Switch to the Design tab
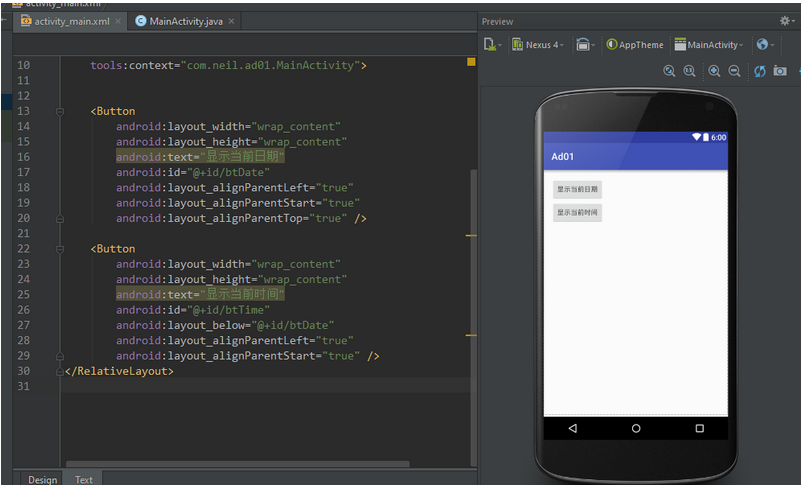This screenshot has width=807, height=492. click(42, 480)
